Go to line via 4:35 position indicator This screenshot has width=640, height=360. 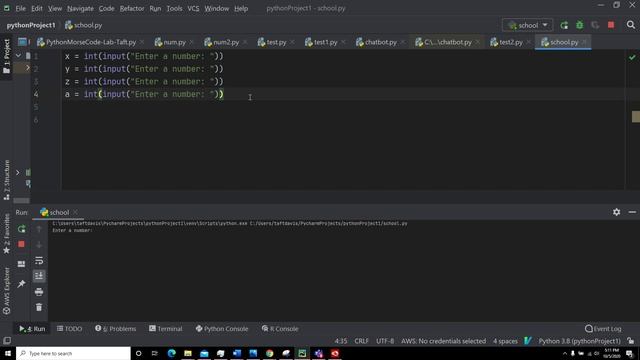[340, 341]
